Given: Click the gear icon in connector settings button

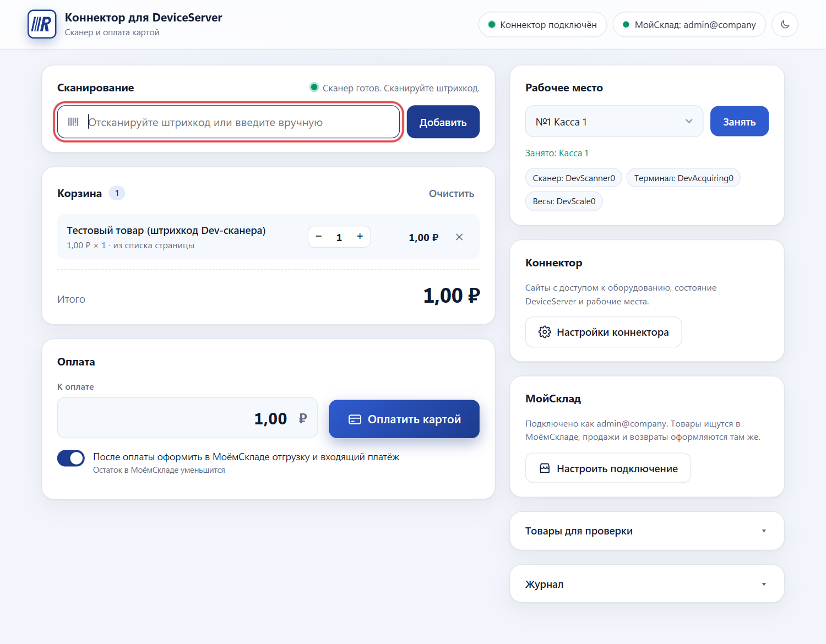Looking at the screenshot, I should [545, 332].
